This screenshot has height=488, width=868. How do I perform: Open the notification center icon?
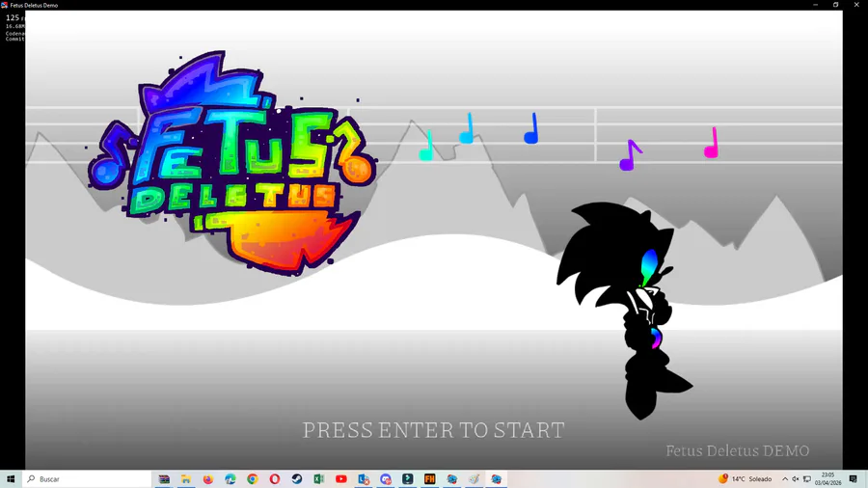pos(854,479)
